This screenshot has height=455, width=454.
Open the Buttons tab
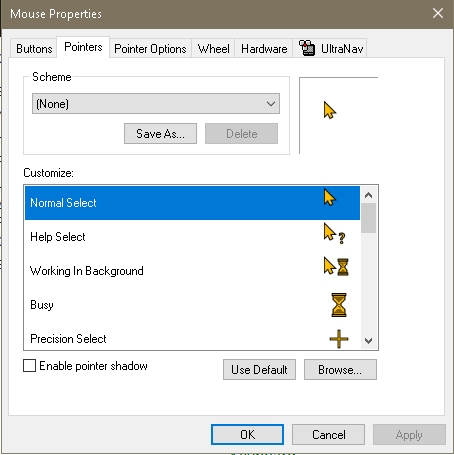pos(34,49)
